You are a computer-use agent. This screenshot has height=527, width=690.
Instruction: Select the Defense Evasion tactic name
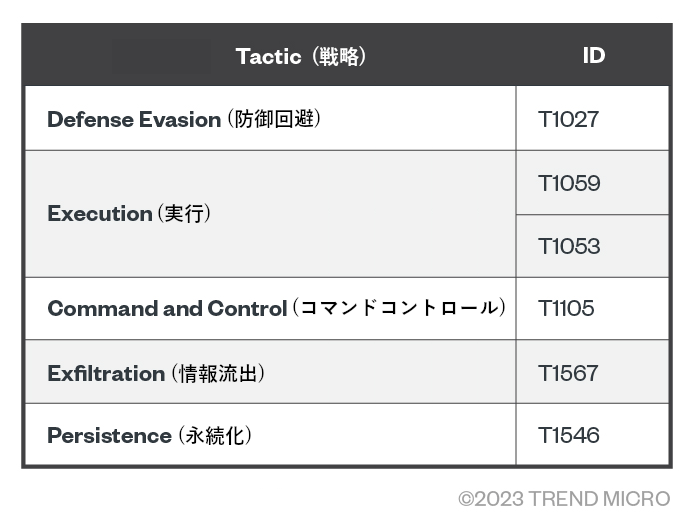(x=134, y=119)
